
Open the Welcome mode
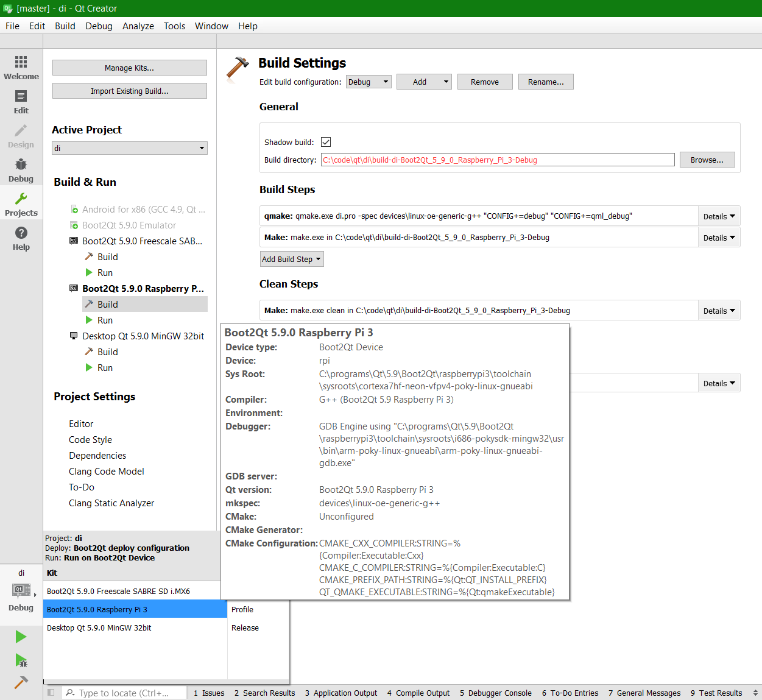click(21, 68)
